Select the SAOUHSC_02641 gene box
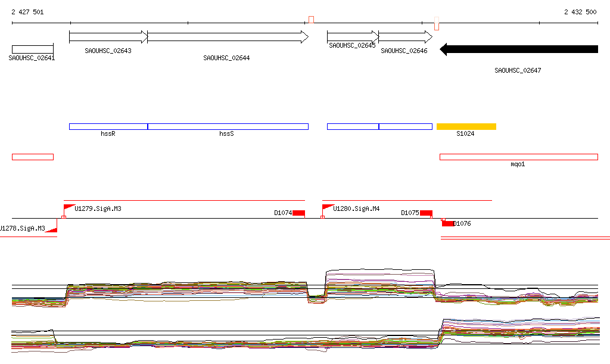Screen dimensions: 610x364 tap(33, 49)
